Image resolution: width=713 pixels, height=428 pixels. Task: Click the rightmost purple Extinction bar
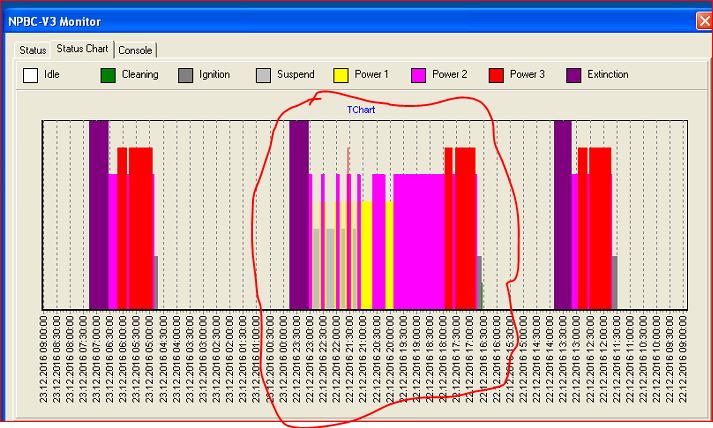coord(563,215)
